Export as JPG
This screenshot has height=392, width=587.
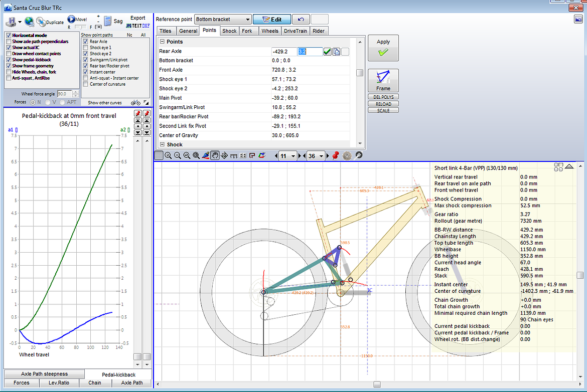tap(128, 26)
